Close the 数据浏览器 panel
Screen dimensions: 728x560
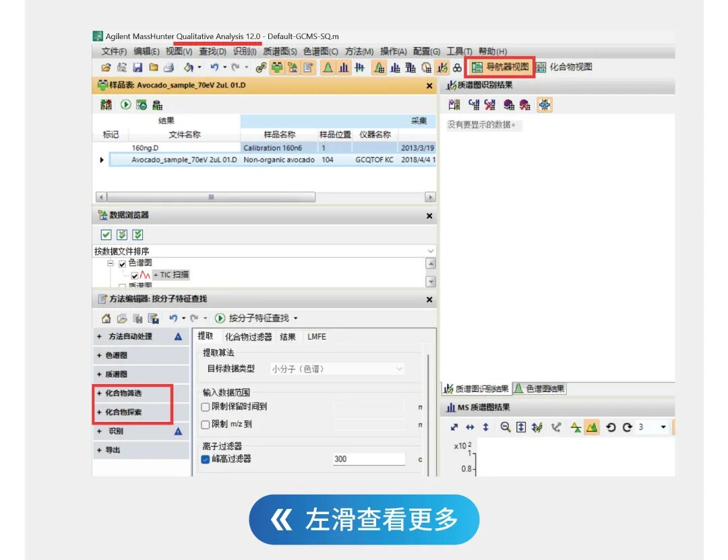[429, 216]
